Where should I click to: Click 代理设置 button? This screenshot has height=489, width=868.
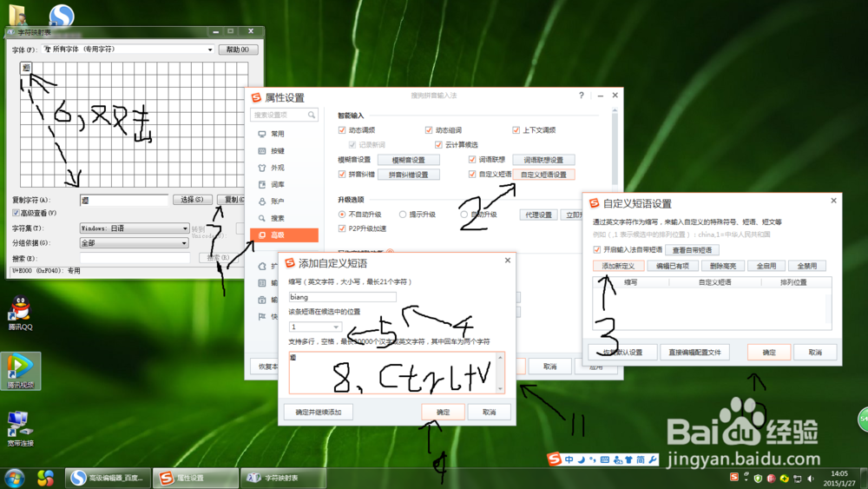click(x=539, y=215)
